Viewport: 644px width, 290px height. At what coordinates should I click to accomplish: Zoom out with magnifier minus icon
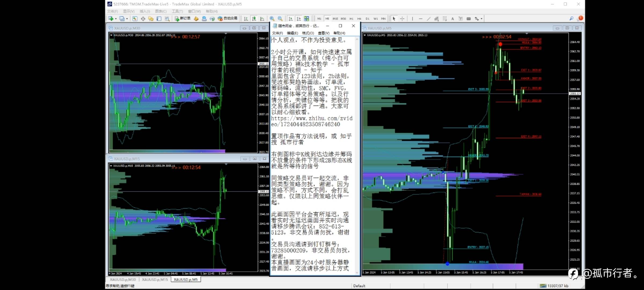tap(280, 19)
